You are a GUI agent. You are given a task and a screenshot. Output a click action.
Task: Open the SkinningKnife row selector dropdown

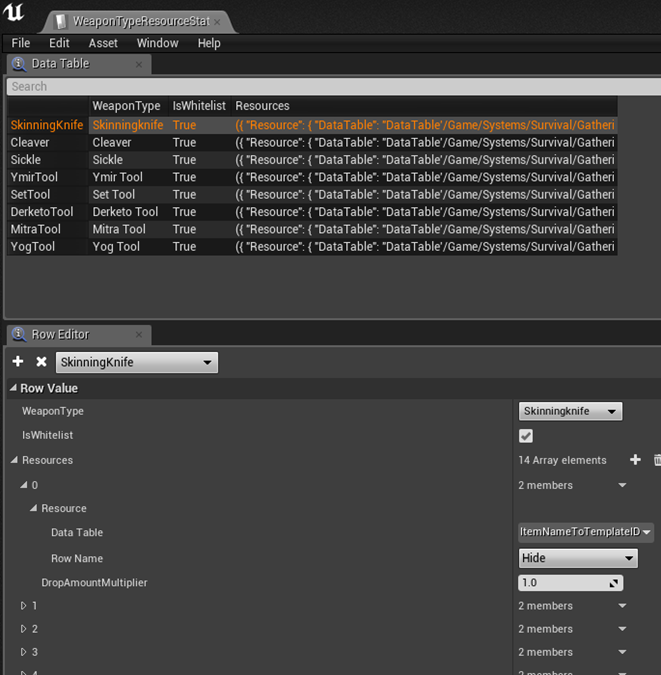137,362
